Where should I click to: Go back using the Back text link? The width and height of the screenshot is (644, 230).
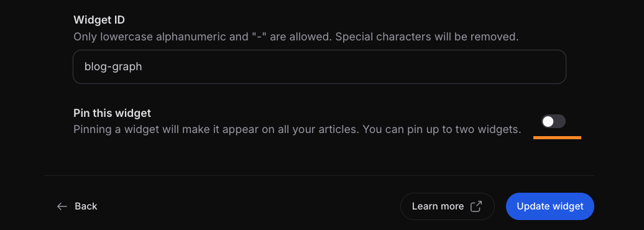pos(86,206)
